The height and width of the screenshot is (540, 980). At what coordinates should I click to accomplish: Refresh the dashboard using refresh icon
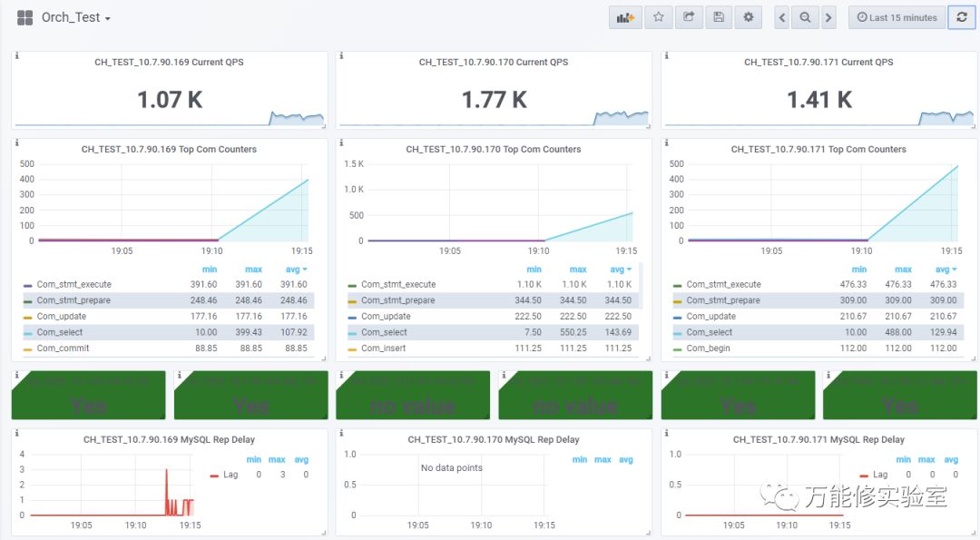[x=962, y=17]
